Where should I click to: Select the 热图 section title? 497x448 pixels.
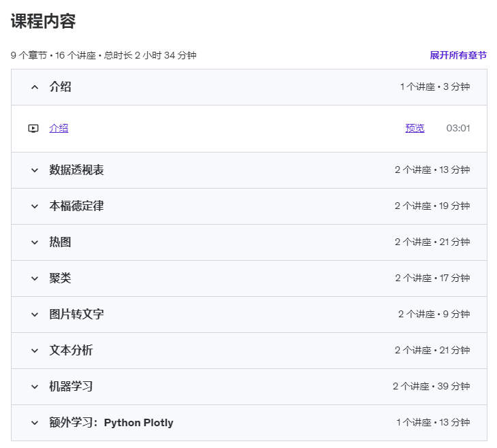60,242
